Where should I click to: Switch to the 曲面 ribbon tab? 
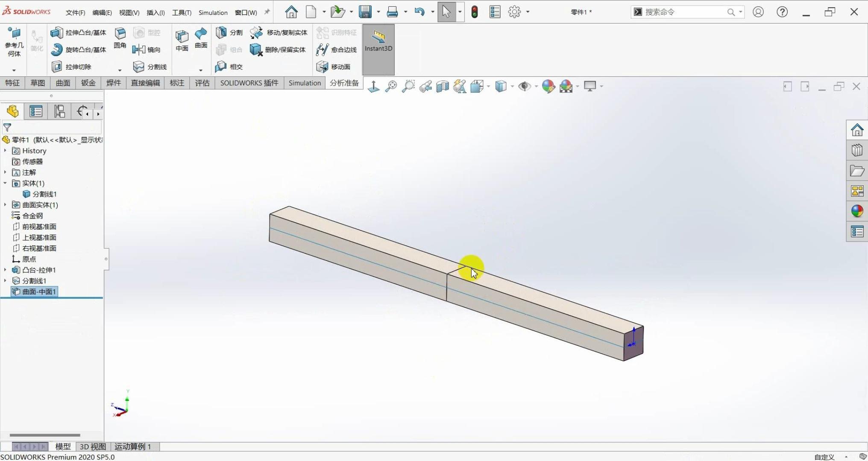coord(63,83)
